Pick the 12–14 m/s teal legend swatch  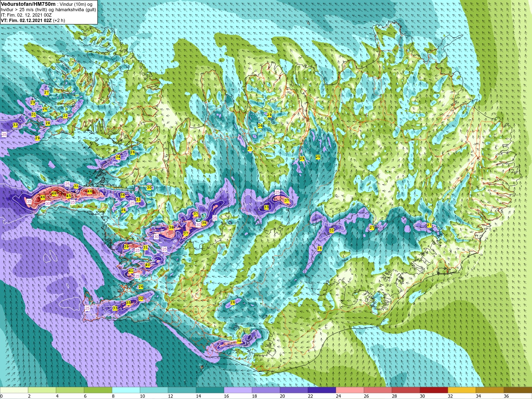[x=182, y=390]
